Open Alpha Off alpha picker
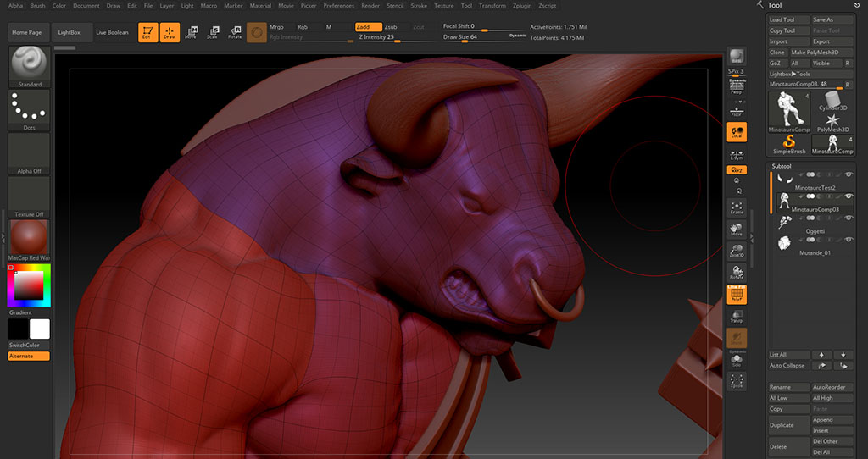The height and width of the screenshot is (459, 868). click(x=30, y=154)
